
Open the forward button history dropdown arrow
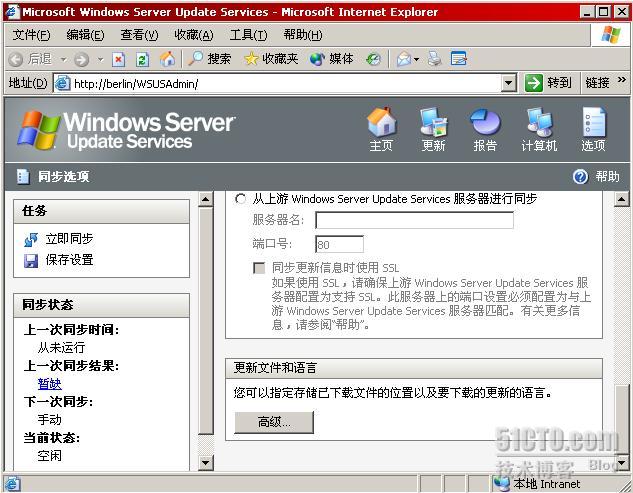click(101, 59)
